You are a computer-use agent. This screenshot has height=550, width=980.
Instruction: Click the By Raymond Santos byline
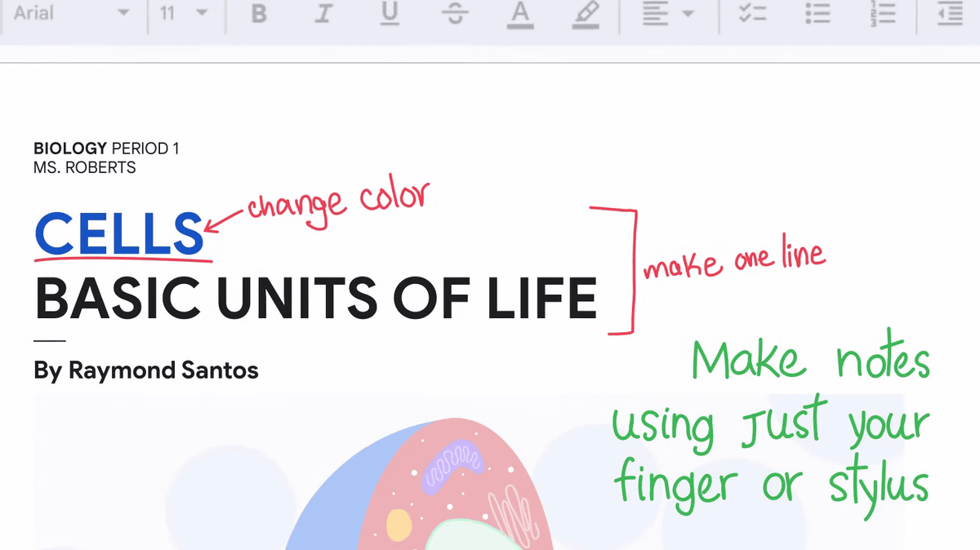coord(146,370)
